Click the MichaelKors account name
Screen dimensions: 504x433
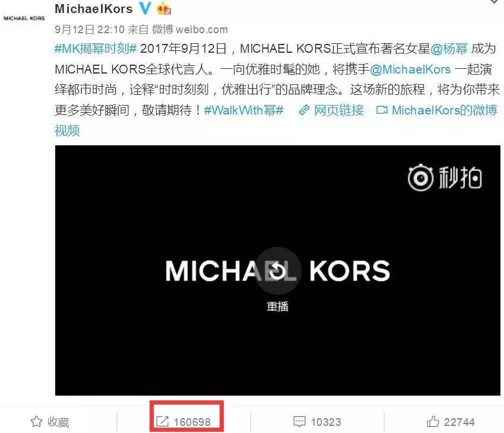point(94,9)
